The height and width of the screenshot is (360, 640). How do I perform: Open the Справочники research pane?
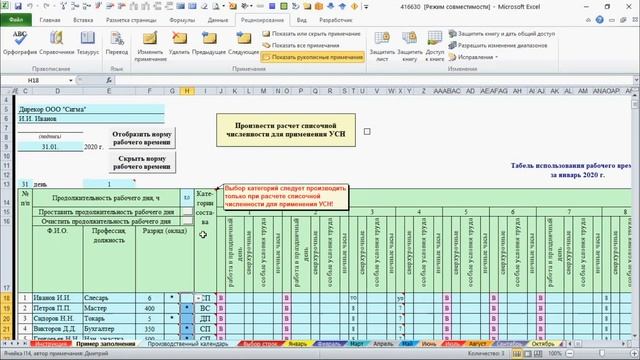[57, 42]
